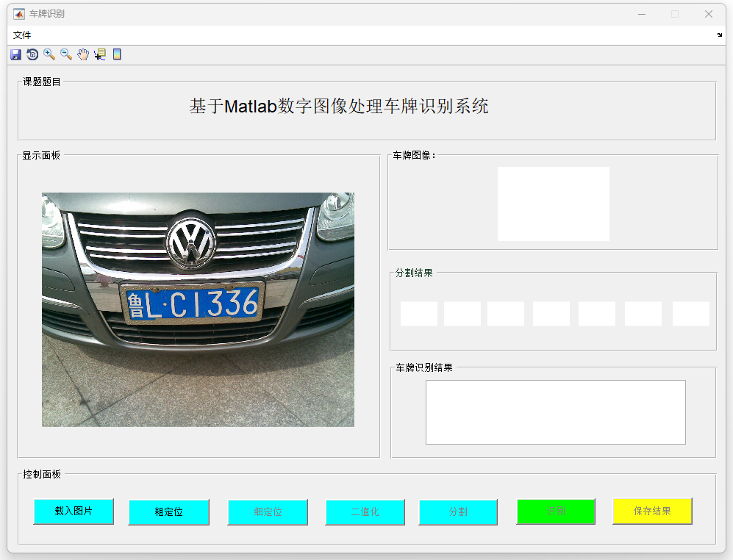Image resolution: width=733 pixels, height=560 pixels.
Task: Click the 细定位 button
Action: [268, 511]
